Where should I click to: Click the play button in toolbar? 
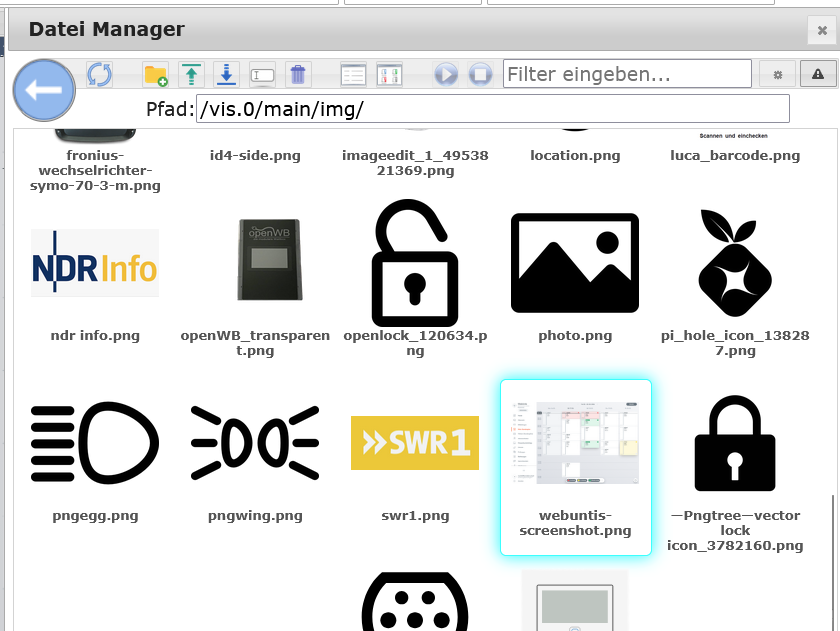446,74
